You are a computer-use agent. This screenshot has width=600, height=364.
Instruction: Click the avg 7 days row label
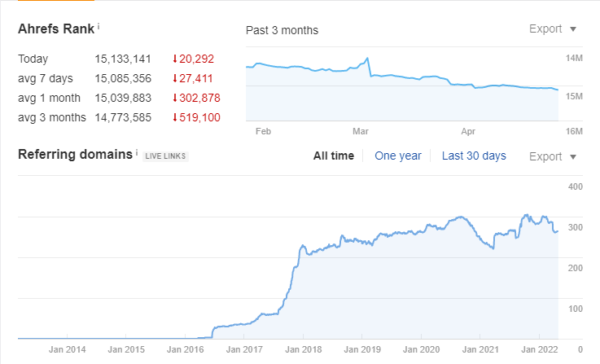point(45,78)
